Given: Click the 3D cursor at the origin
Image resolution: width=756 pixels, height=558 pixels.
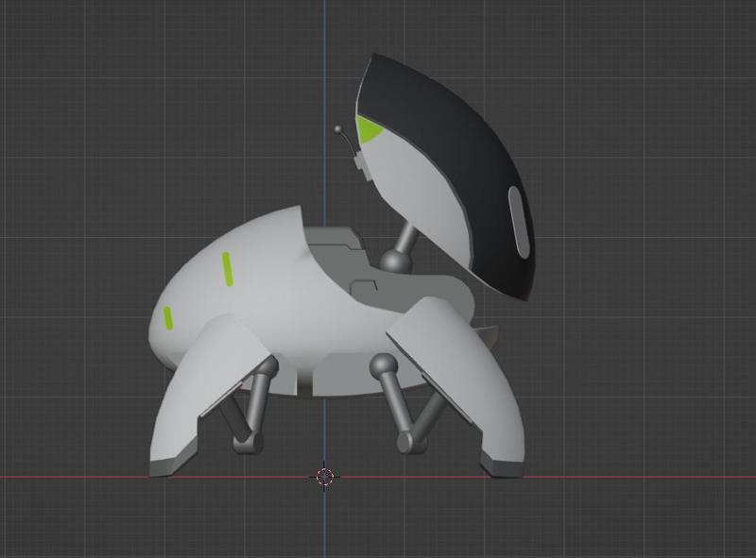Looking at the screenshot, I should click(325, 476).
